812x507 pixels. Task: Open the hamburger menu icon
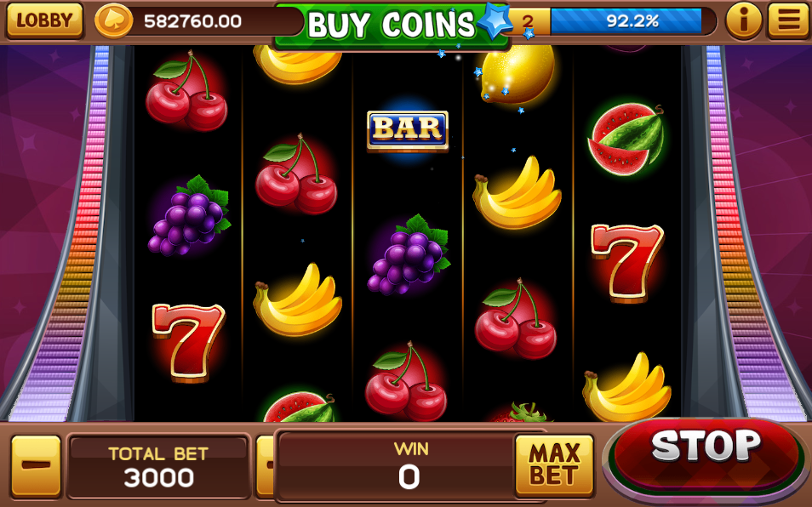[788, 20]
